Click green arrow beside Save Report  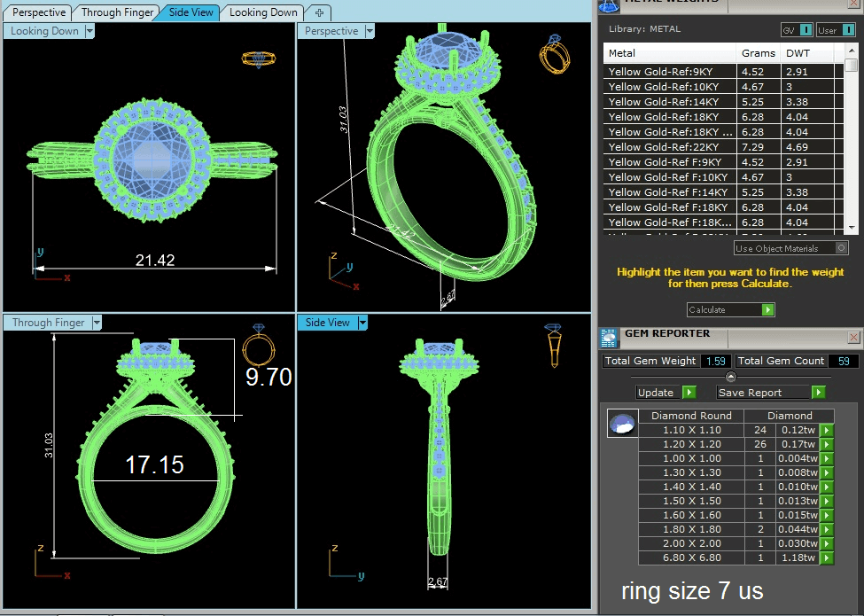click(x=818, y=393)
